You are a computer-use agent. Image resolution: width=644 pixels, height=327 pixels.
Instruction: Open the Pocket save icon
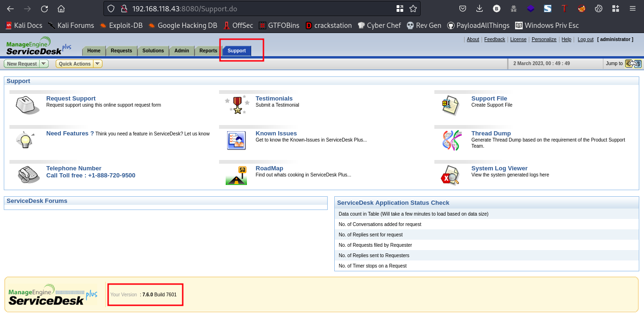coord(463,8)
